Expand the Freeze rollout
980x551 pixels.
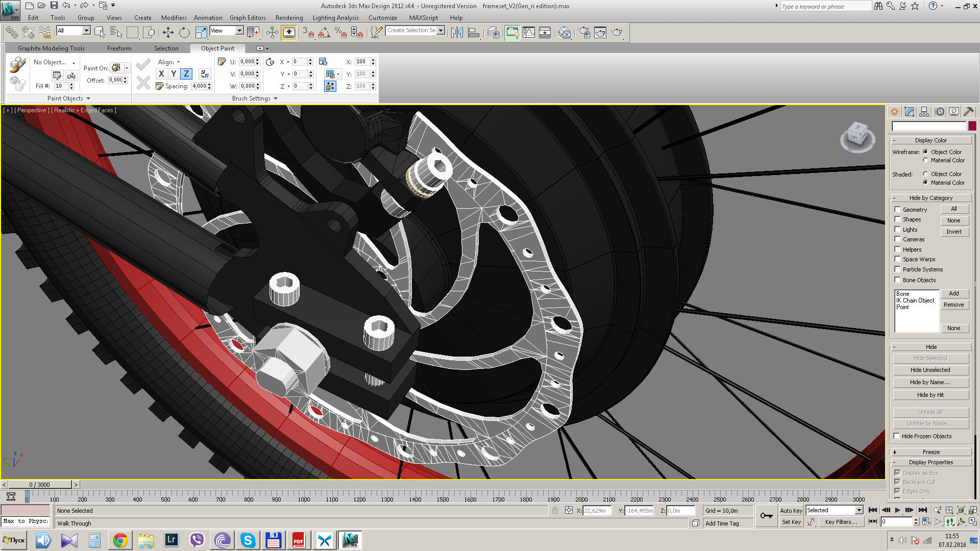(931, 452)
